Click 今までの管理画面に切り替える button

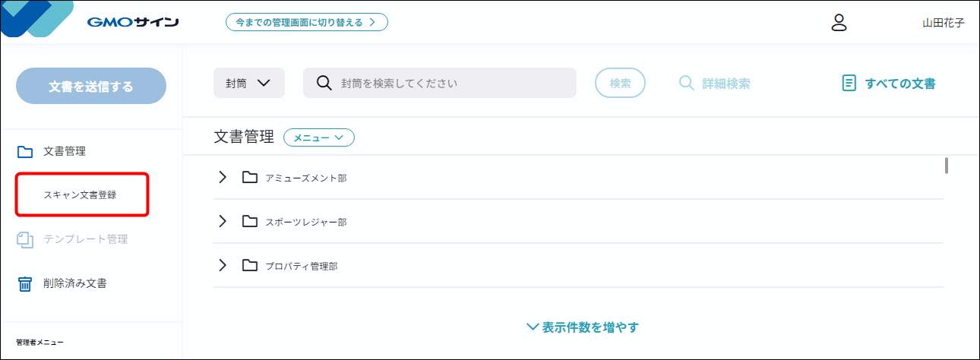pos(307,22)
